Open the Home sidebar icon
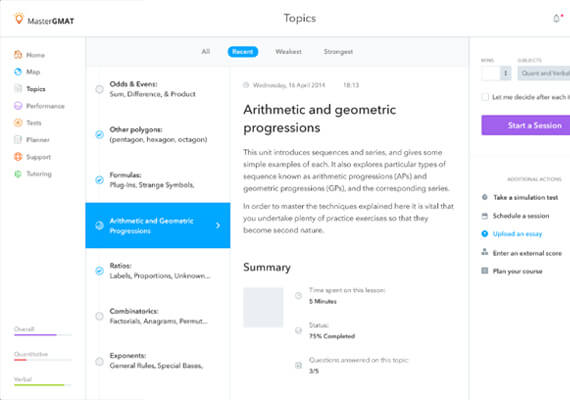The height and width of the screenshot is (400, 570). [18, 55]
